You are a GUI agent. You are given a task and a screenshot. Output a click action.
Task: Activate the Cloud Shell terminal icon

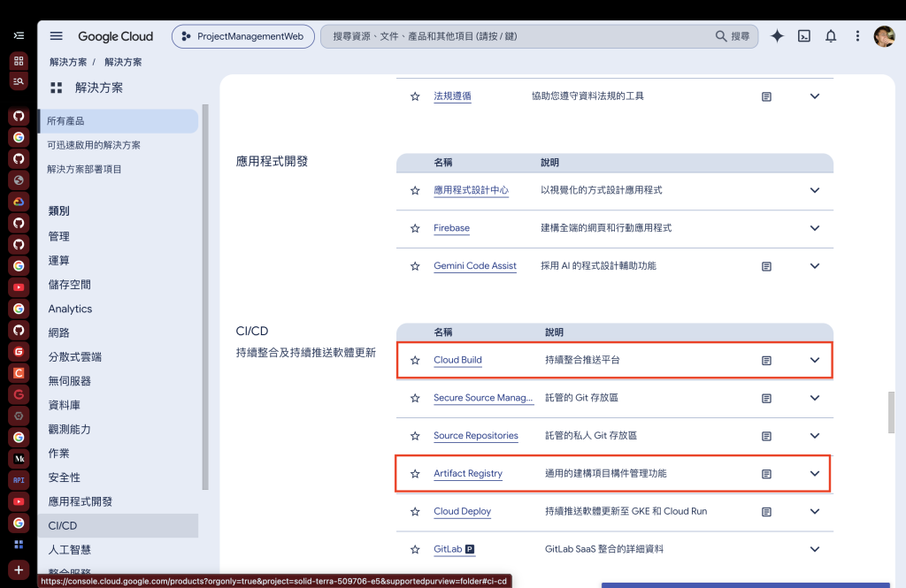pos(803,36)
